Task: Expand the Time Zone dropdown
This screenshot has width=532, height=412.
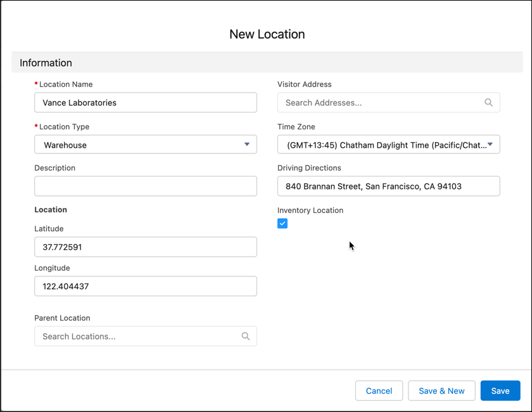Action: coord(388,145)
